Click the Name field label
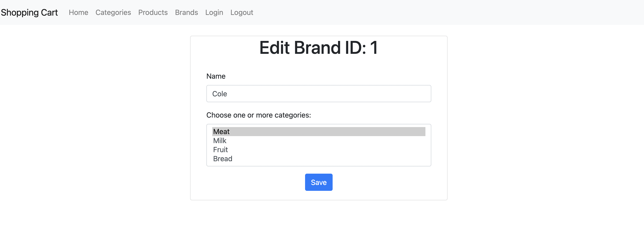 [215, 76]
